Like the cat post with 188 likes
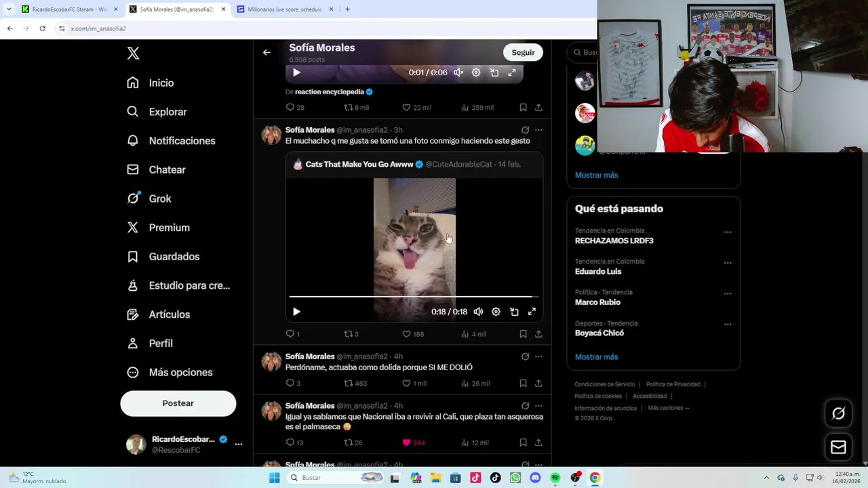Screen dimensions: 868x488 (x=413, y=334)
